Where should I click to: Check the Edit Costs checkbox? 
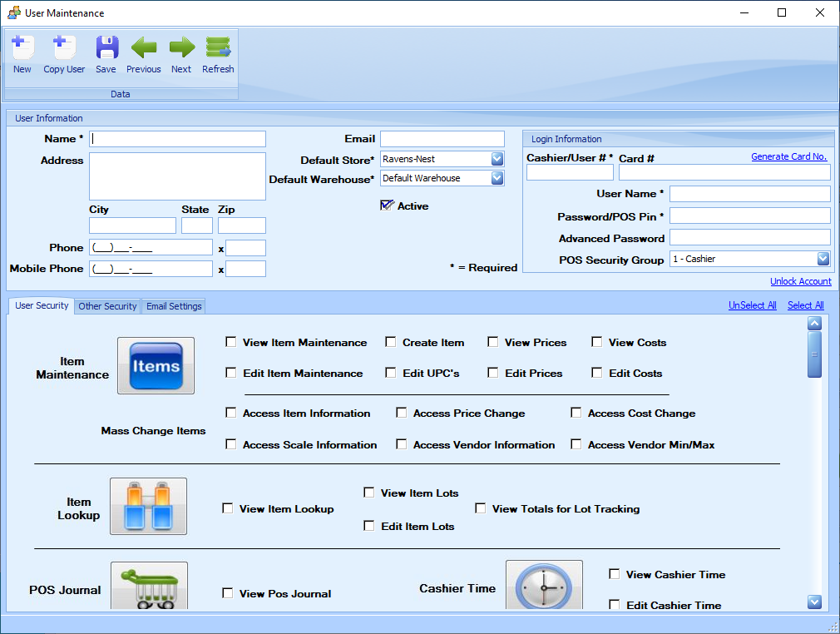[597, 373]
